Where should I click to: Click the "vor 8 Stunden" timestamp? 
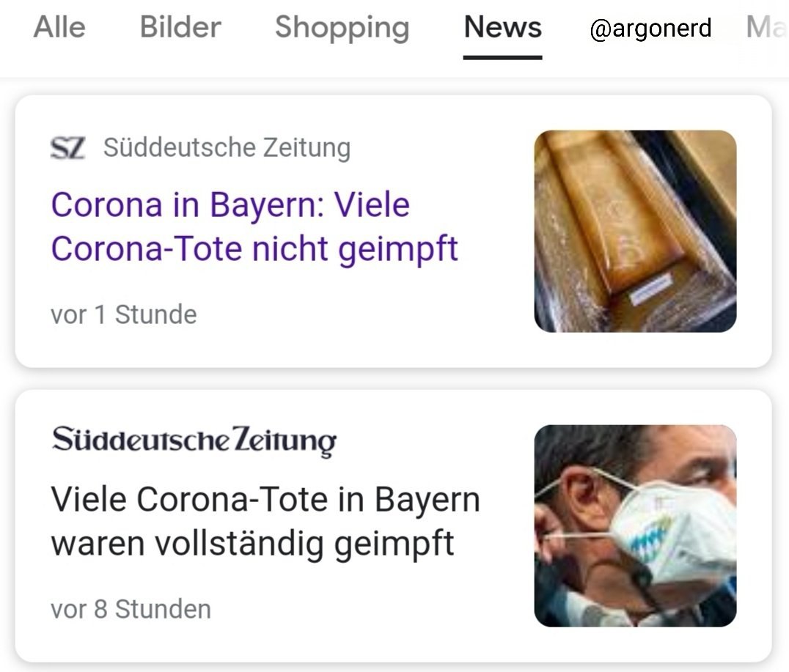[x=131, y=609]
